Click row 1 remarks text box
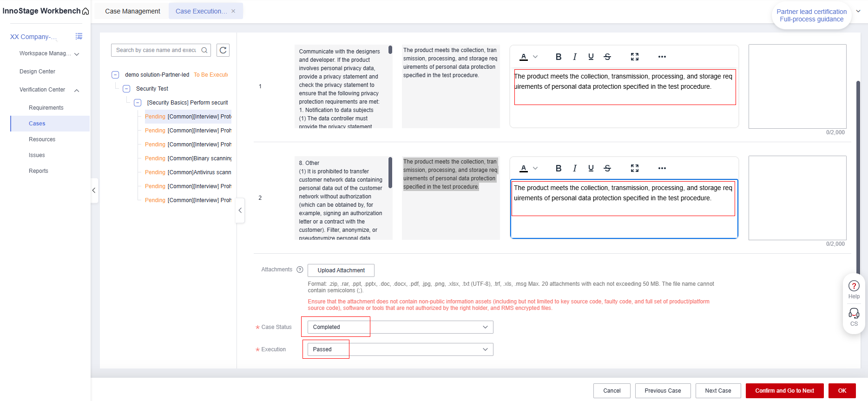868x401 pixels. tap(797, 86)
